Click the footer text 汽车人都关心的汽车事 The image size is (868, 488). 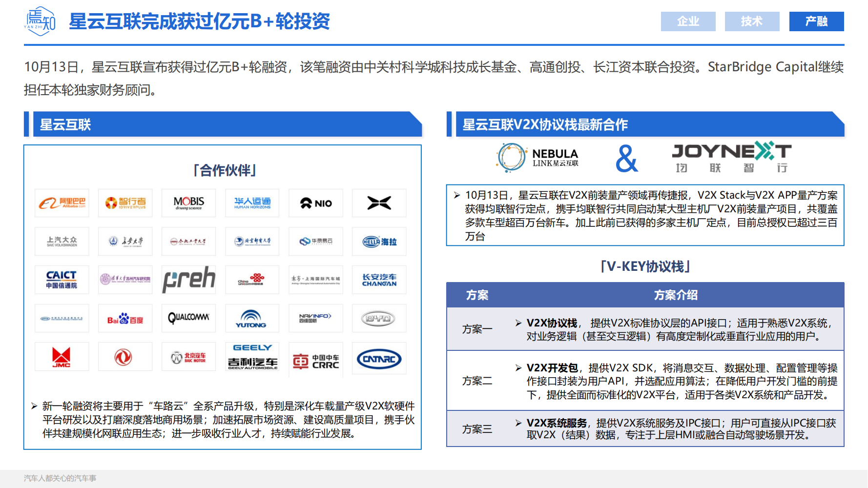(60, 478)
